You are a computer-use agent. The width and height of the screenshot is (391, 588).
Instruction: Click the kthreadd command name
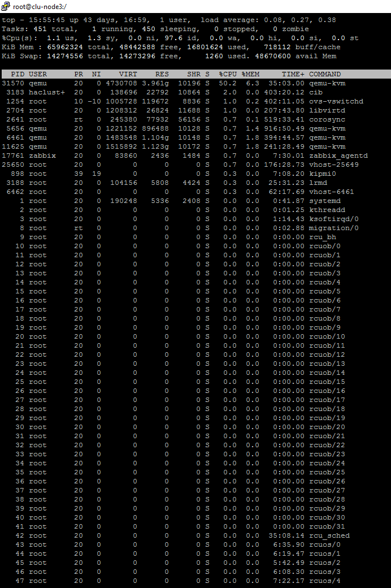[327, 210]
